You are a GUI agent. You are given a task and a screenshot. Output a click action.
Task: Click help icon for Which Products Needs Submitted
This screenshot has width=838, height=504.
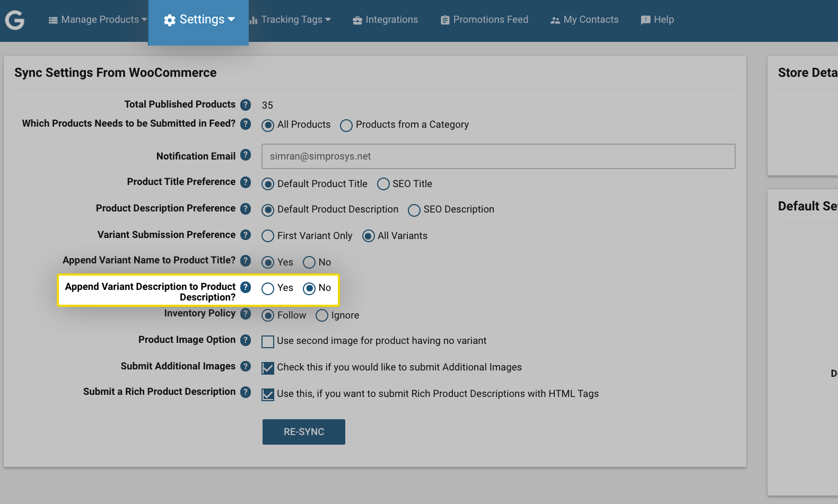coord(246,123)
